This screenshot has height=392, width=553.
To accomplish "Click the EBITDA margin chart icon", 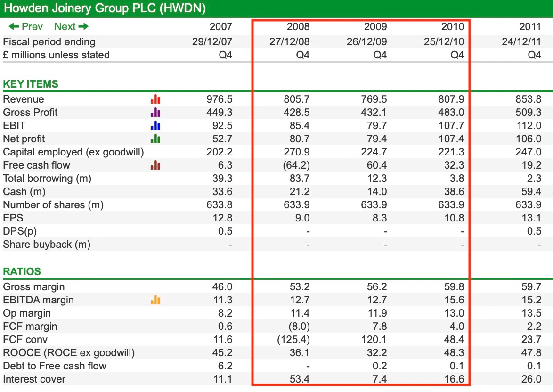I will point(155,300).
